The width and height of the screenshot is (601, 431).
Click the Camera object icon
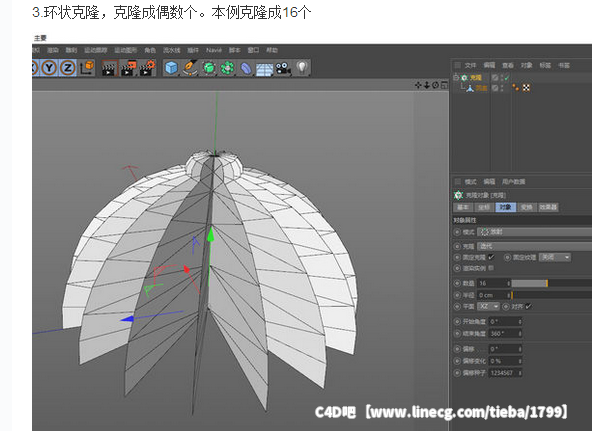(x=283, y=68)
